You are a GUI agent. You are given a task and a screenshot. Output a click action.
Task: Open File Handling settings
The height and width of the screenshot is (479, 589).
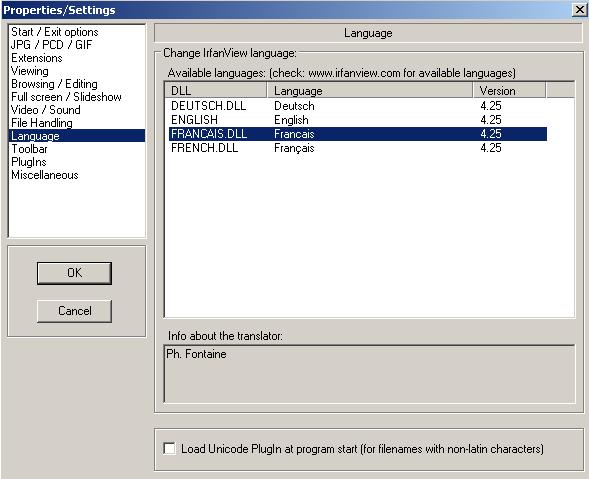pos(42,123)
